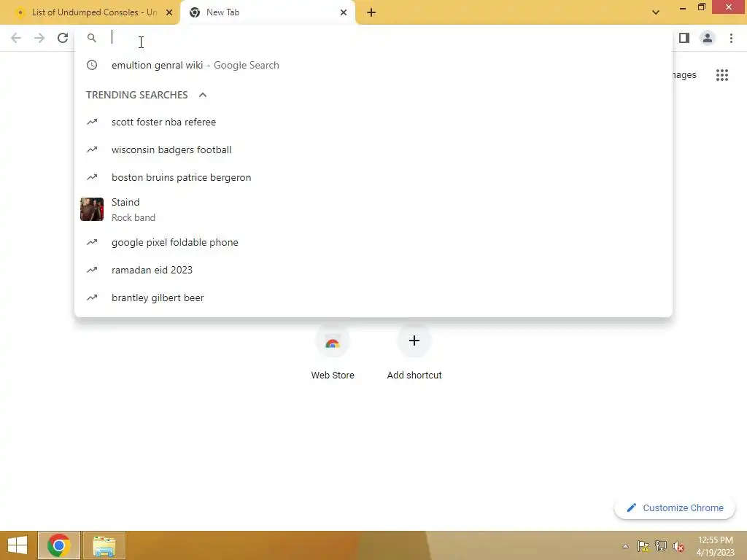Click the Staind band thumbnail
Screen dimensions: 747x560
click(92, 209)
